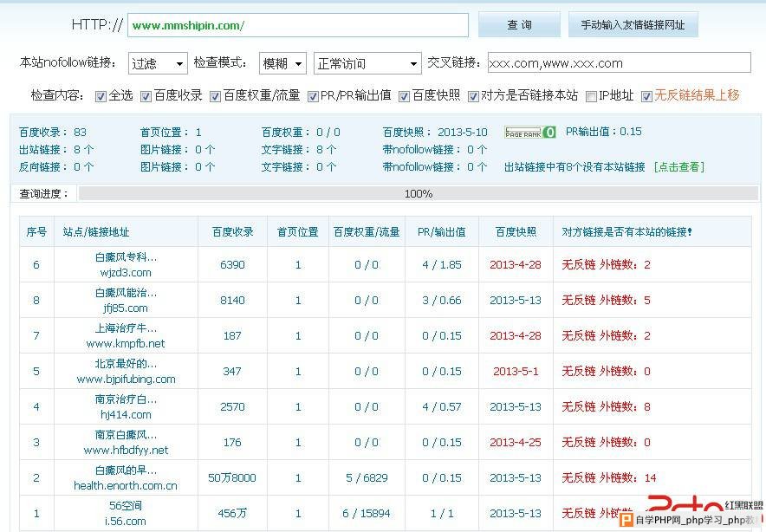Click the 8140 百度收录 value
Viewport: 766px width, 532px height.
pyautogui.click(x=232, y=301)
